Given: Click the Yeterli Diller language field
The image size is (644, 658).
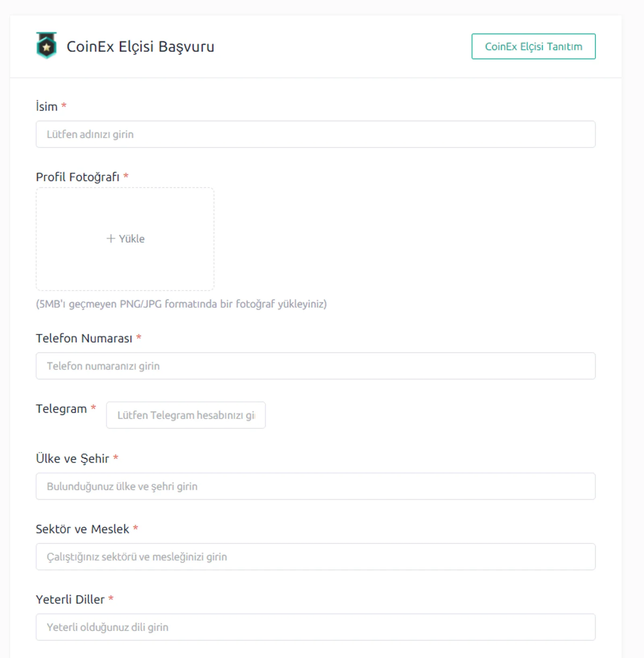Looking at the screenshot, I should (x=316, y=627).
